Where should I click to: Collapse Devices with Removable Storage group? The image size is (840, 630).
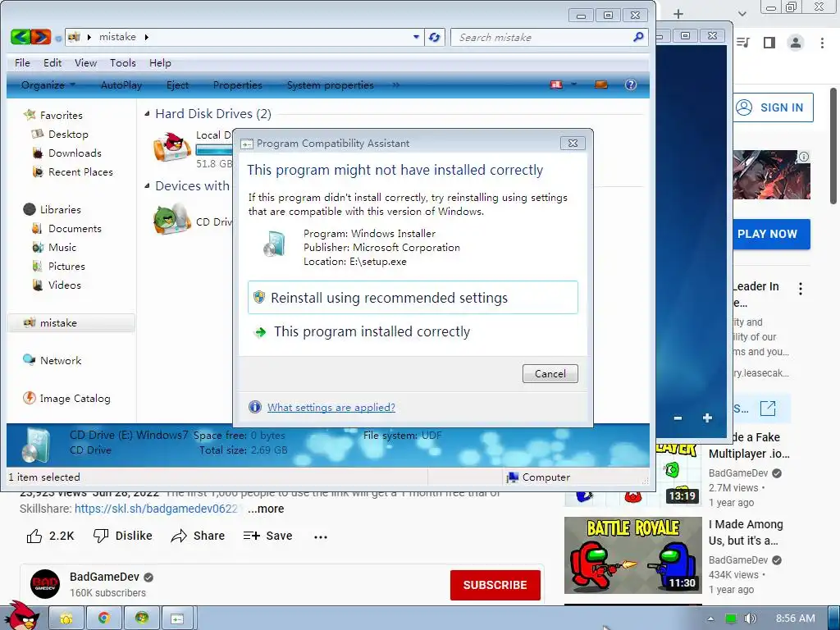(x=148, y=186)
